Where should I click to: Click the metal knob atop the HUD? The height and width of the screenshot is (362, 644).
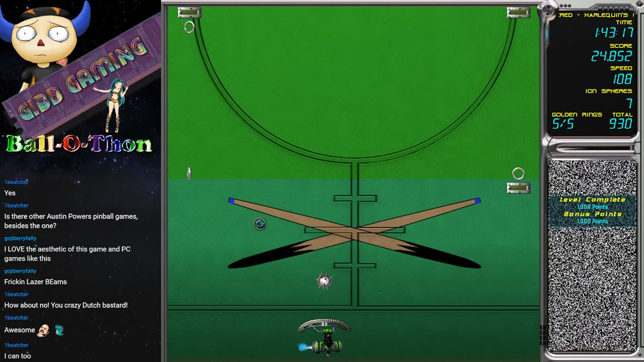tap(547, 9)
